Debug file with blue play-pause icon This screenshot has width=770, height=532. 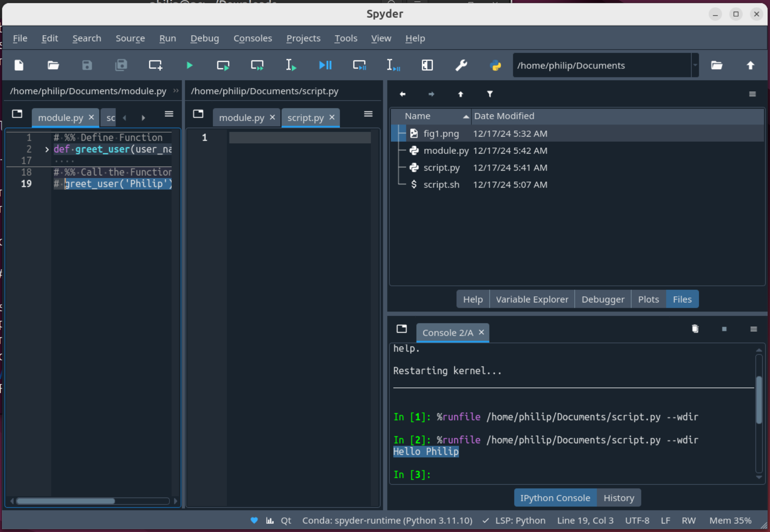point(325,65)
